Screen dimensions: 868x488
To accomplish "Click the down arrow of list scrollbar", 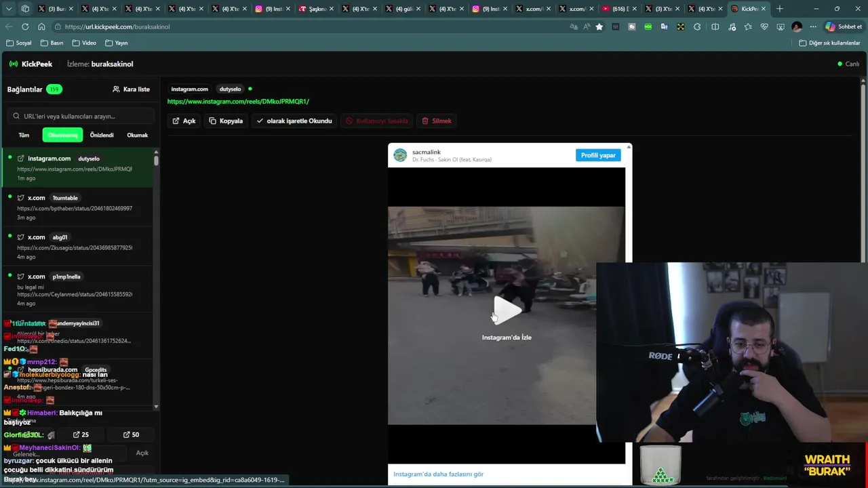I will click(x=157, y=407).
